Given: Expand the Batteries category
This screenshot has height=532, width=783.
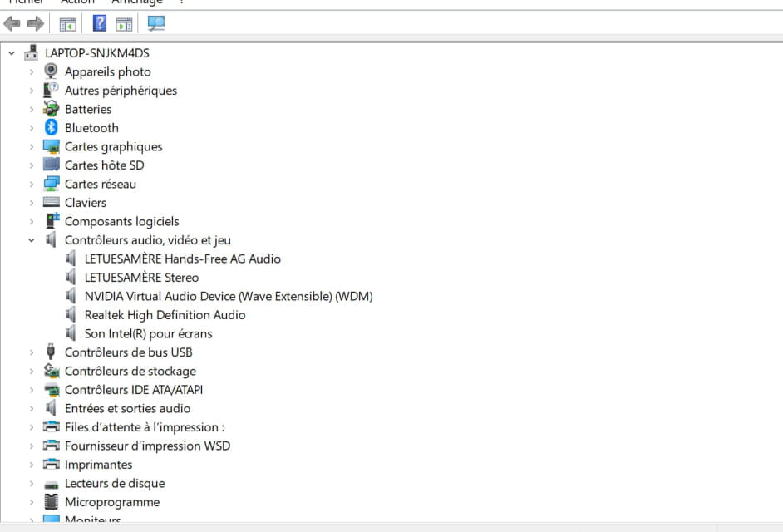Looking at the screenshot, I should (x=32, y=110).
